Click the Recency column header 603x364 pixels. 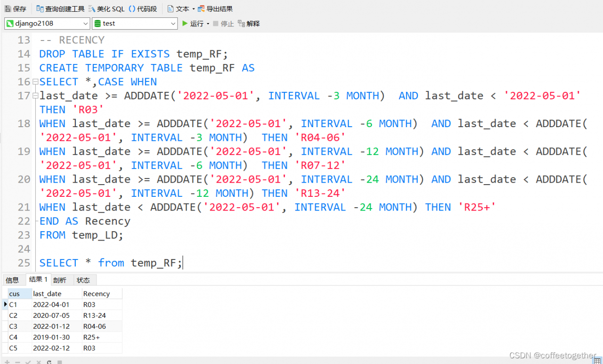coord(102,293)
